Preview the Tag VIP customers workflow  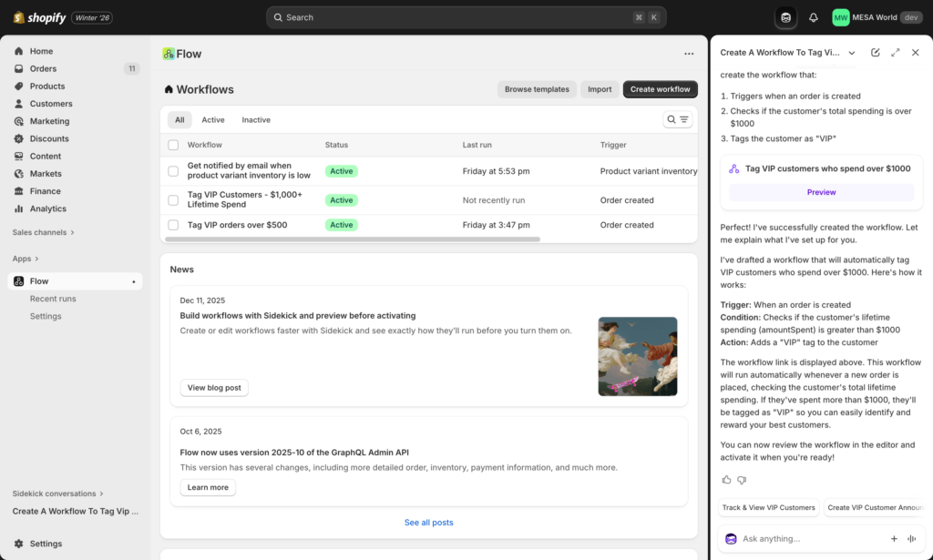(821, 192)
